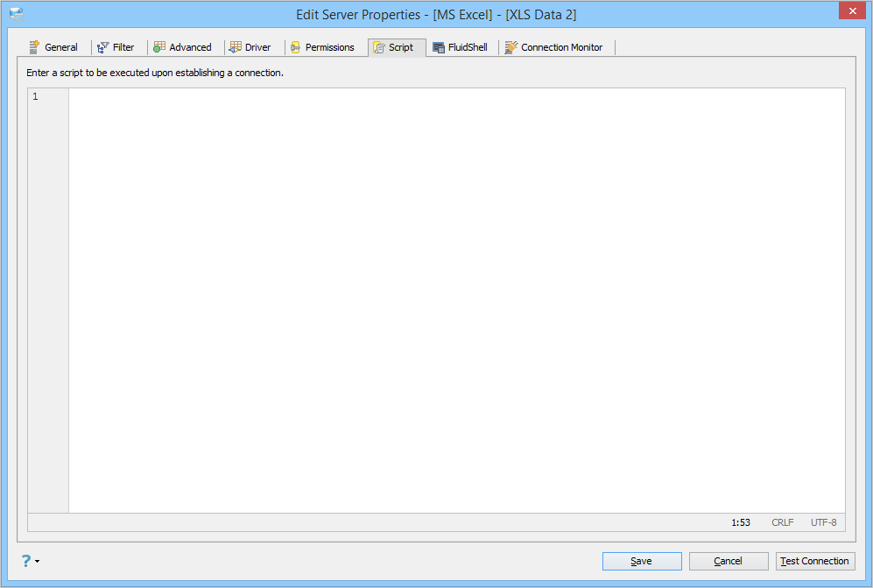The width and height of the screenshot is (873, 588).
Task: Go to the Permissions tab
Action: pyautogui.click(x=322, y=47)
